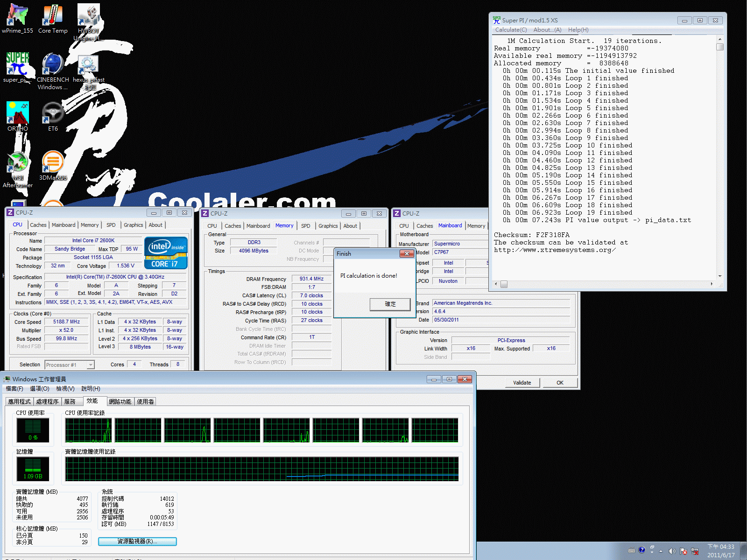
Task: Click the 資源監視器(R)... button
Action: coord(137,541)
